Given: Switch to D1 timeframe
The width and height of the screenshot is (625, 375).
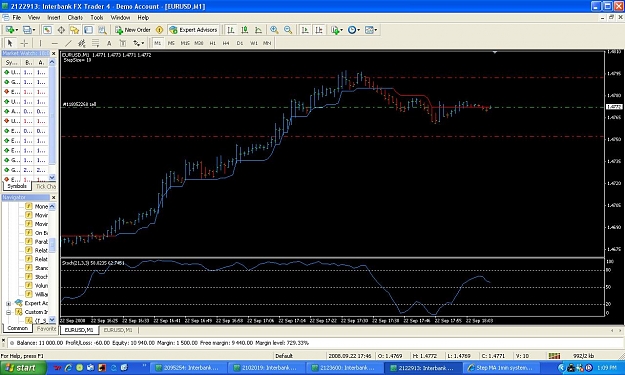Looking at the screenshot, I should click(240, 43).
